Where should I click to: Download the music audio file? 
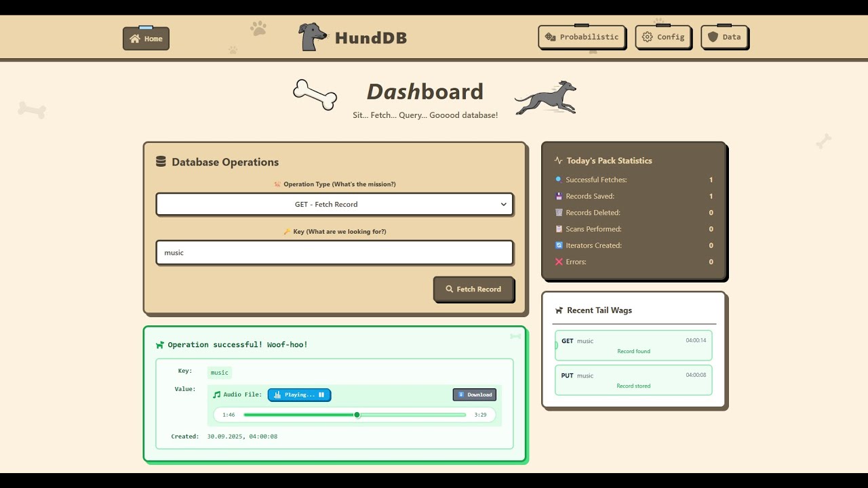(475, 394)
